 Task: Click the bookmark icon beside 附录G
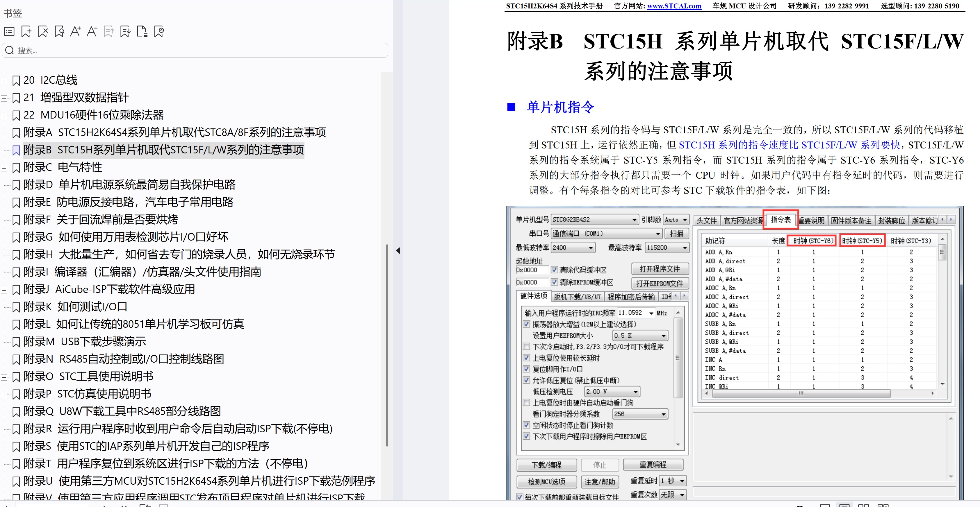[16, 238]
